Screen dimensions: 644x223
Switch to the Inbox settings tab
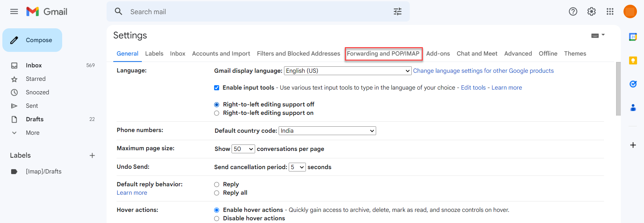178,54
